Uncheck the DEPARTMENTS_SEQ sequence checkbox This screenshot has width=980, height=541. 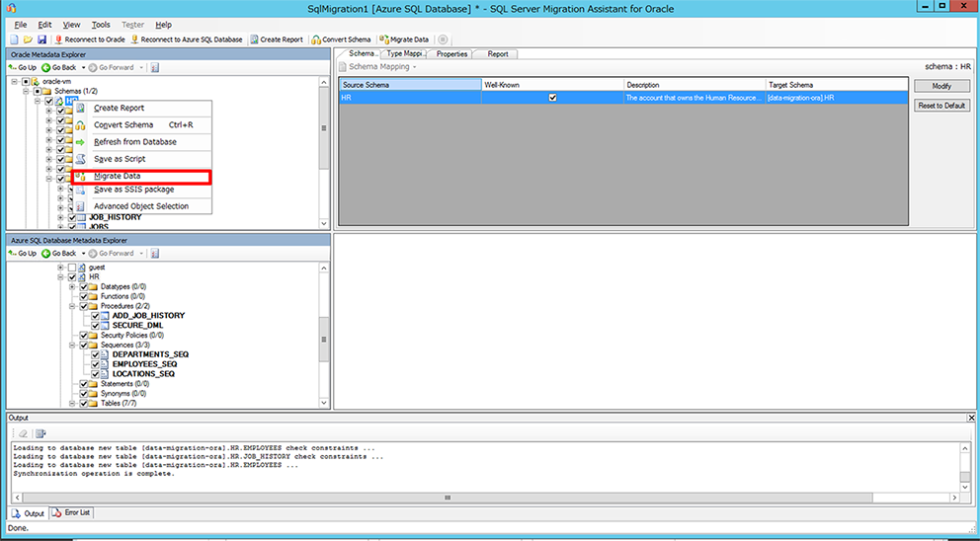pos(96,354)
